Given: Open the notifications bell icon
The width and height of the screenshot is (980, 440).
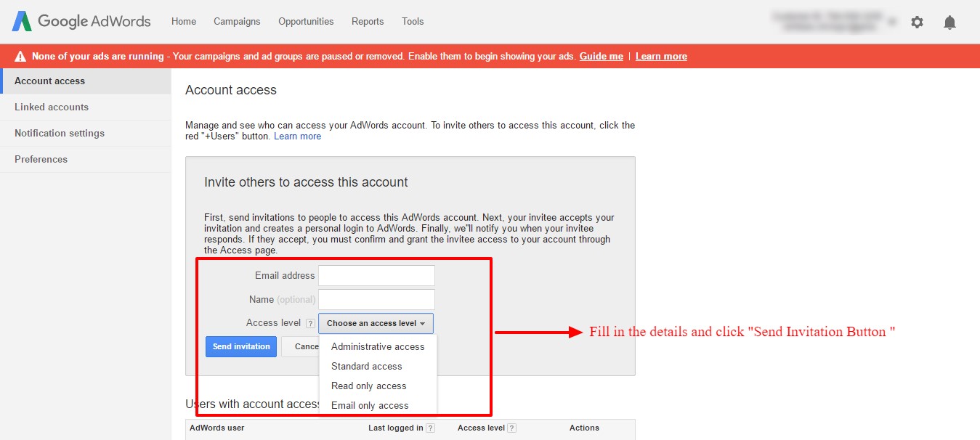Looking at the screenshot, I should [949, 22].
